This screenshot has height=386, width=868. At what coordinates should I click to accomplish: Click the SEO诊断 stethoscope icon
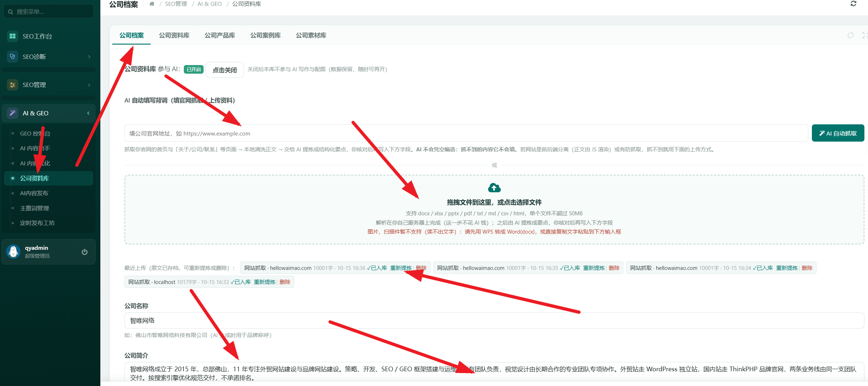(13, 56)
